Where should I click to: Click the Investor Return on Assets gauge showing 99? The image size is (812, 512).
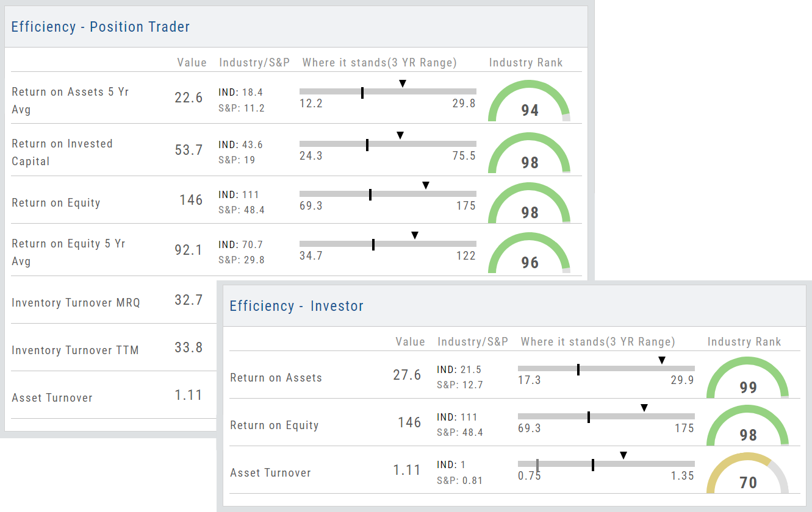point(747,377)
